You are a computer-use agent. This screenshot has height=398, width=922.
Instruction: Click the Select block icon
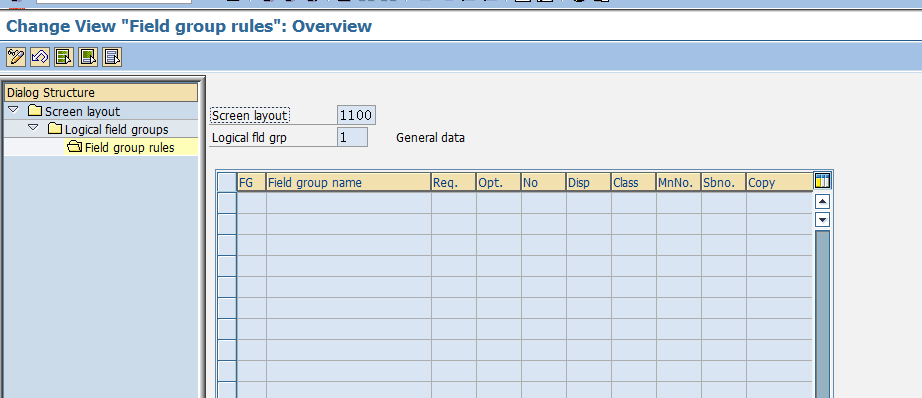tap(88, 57)
